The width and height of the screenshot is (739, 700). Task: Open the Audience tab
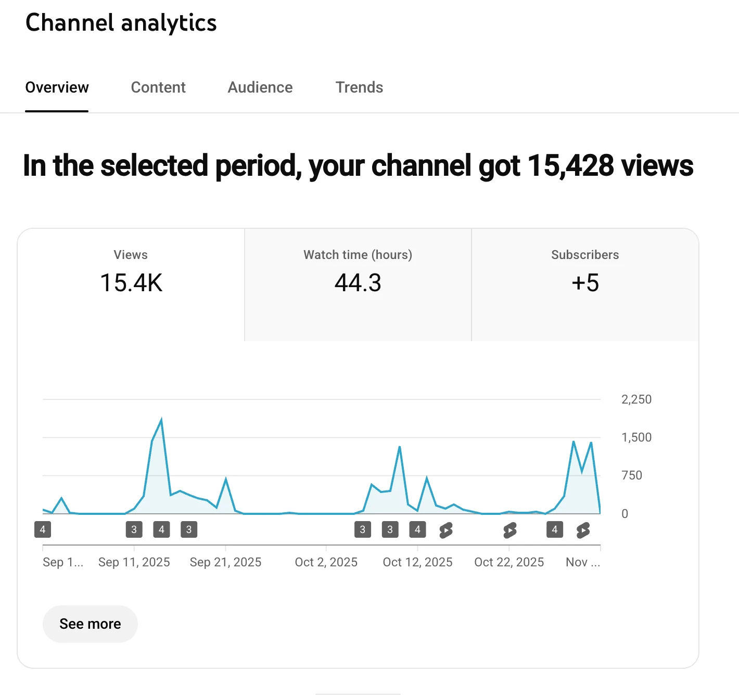coord(260,87)
